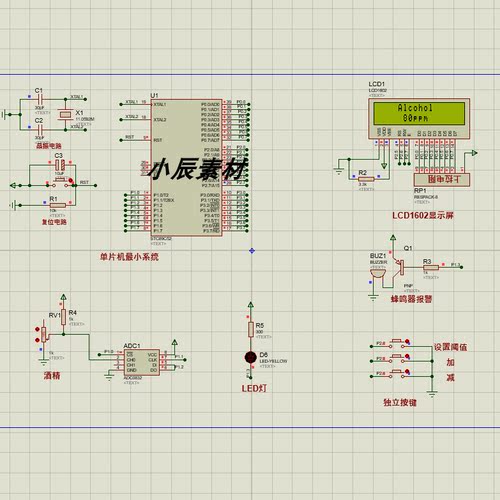Select resistor R1 in the reset circuit
500x500 pixels.
pyautogui.click(x=57, y=205)
